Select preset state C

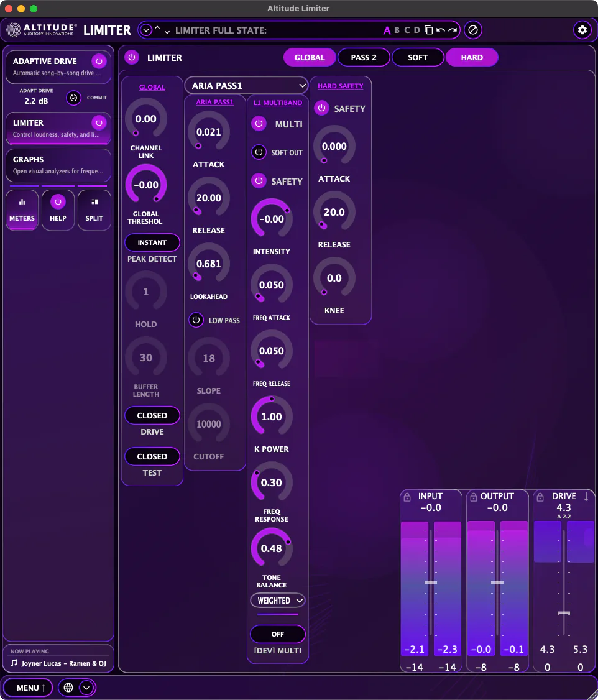[407, 30]
